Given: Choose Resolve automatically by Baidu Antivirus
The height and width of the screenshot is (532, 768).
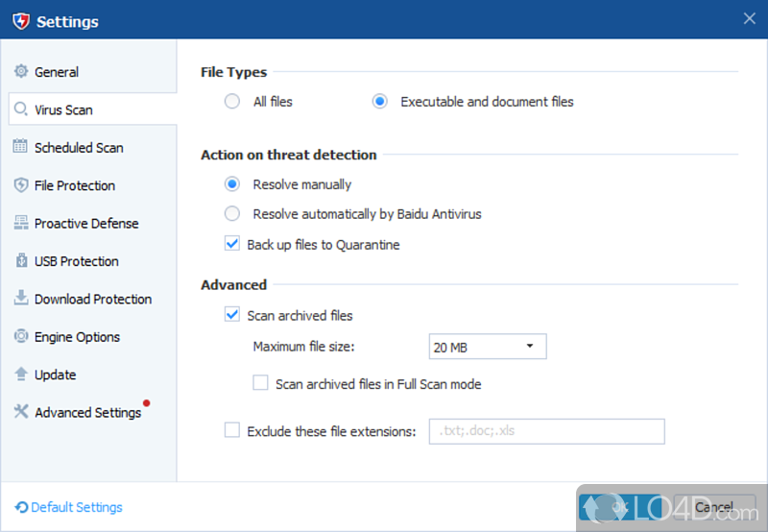Looking at the screenshot, I should coord(232,214).
